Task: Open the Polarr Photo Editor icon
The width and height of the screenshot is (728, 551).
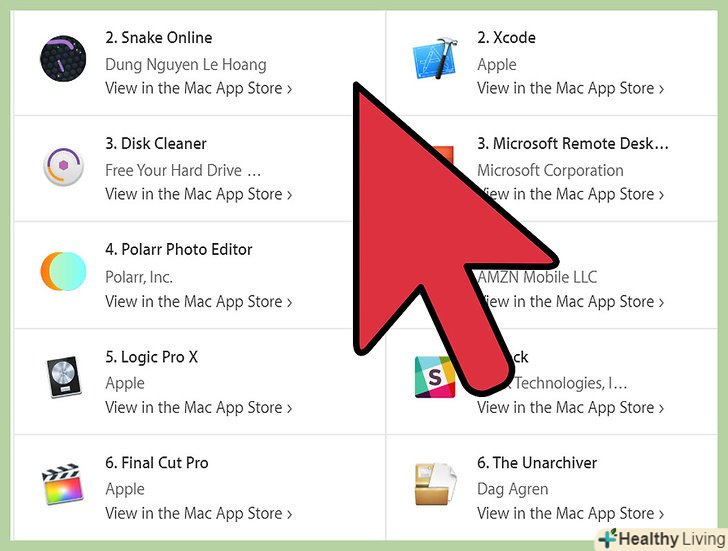Action: (63, 271)
